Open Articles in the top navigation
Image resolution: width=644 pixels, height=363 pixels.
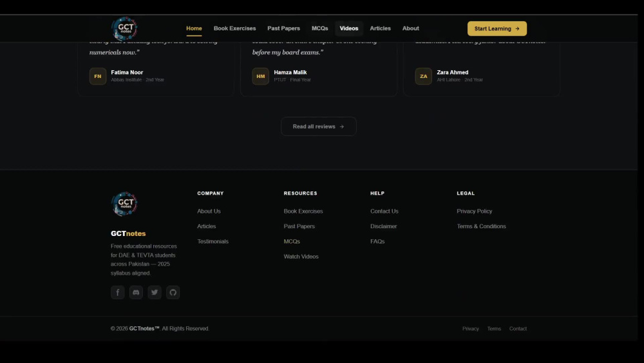click(x=380, y=28)
